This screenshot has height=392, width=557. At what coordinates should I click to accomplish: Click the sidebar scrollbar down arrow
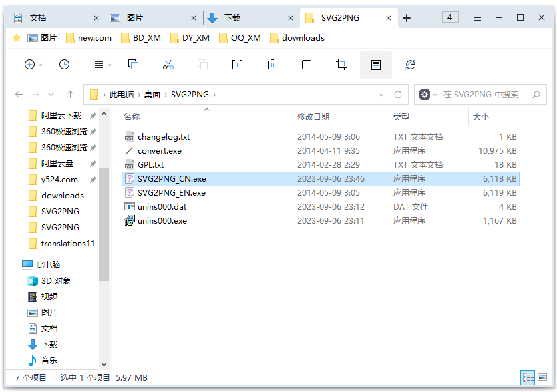pos(104,364)
